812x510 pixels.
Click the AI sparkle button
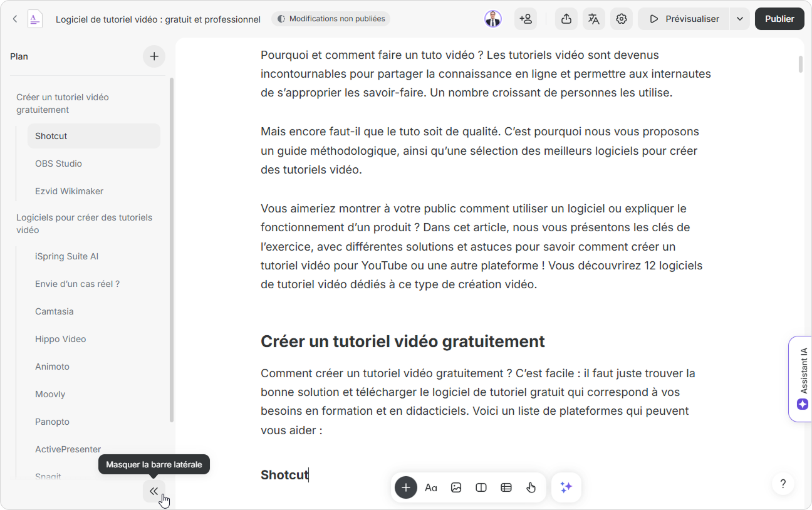point(566,487)
